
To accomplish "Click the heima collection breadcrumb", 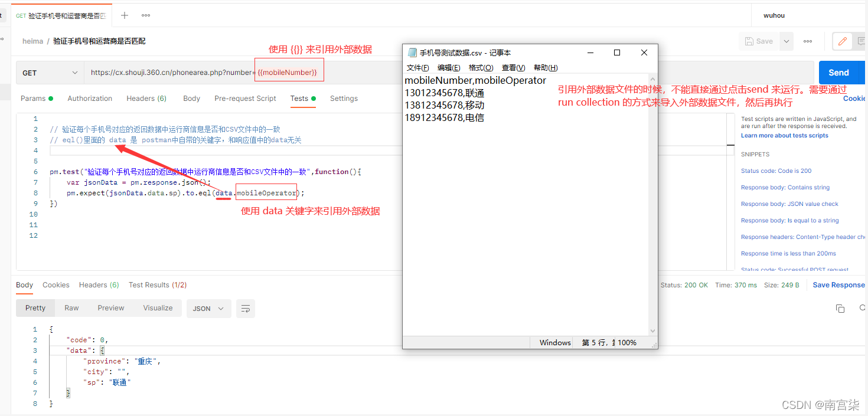I will (33, 41).
